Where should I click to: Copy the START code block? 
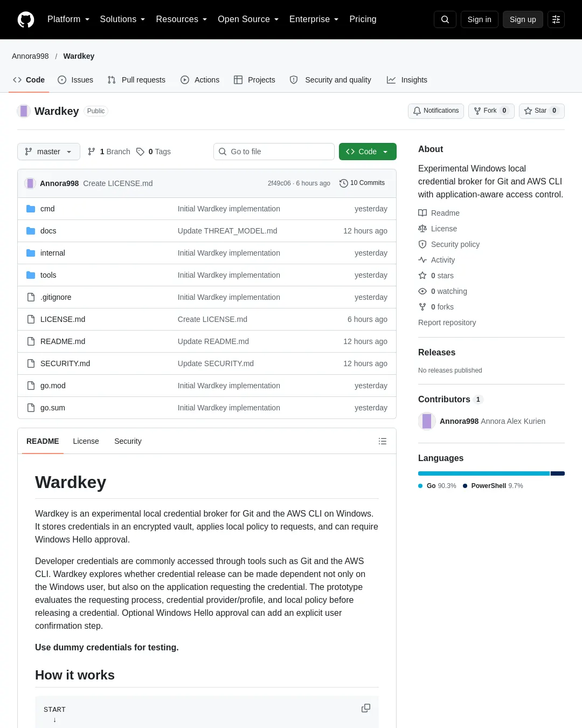pos(366,708)
